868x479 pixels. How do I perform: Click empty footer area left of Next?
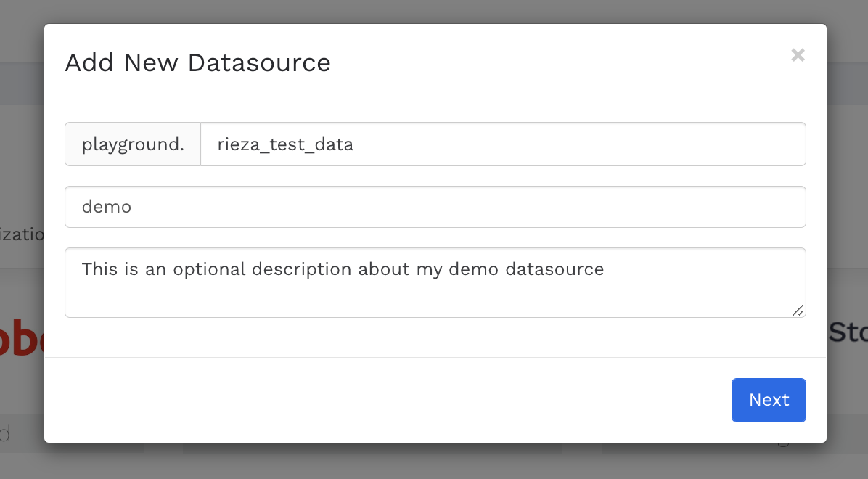coord(363,400)
